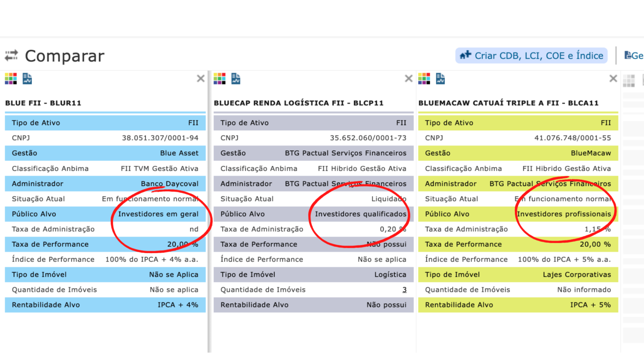The image size is (644, 362).
Task: Open chart report icon above BLUEMACAW CATUAÍ TRIPLE A
Action: (440, 78)
